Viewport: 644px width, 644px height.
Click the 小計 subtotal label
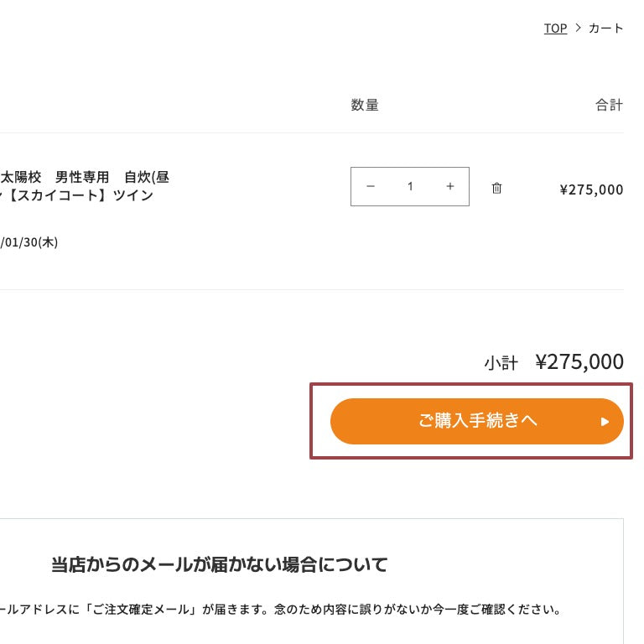coord(501,363)
